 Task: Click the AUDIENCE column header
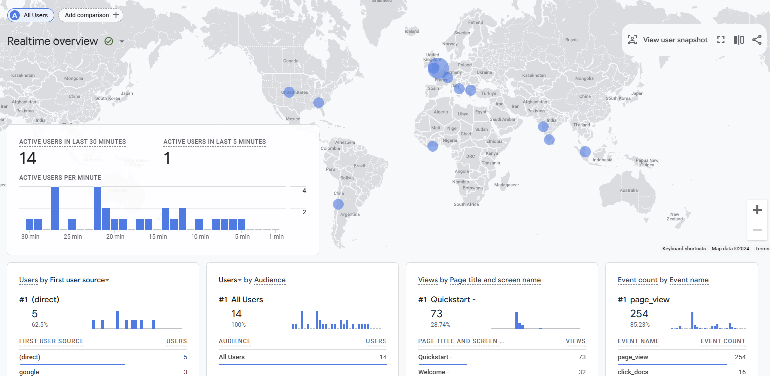tap(234, 341)
